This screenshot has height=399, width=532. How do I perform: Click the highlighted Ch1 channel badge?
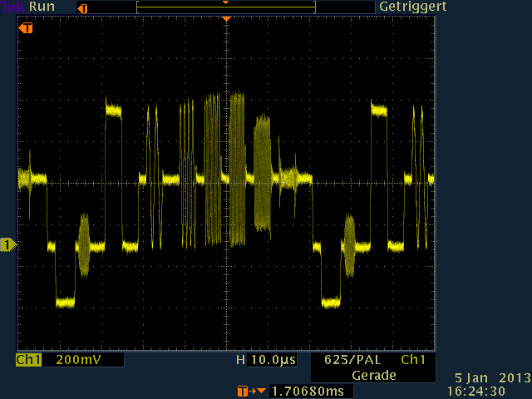(28, 360)
